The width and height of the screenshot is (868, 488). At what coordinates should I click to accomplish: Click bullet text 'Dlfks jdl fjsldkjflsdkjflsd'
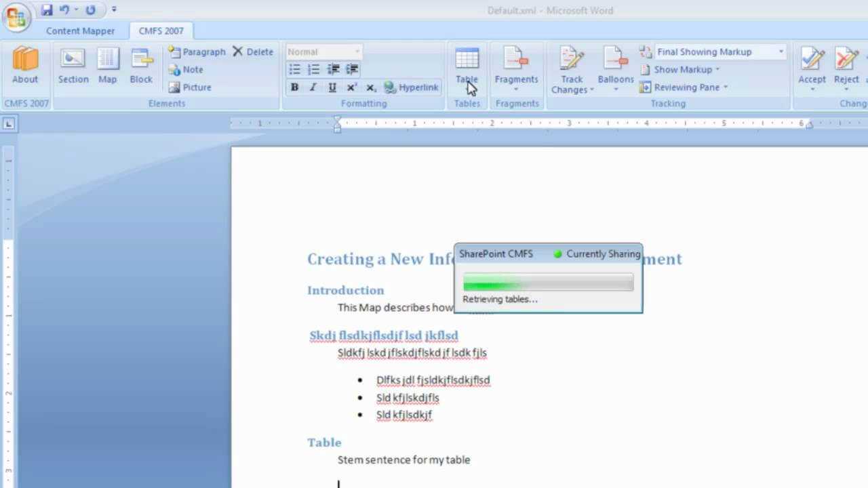point(433,380)
